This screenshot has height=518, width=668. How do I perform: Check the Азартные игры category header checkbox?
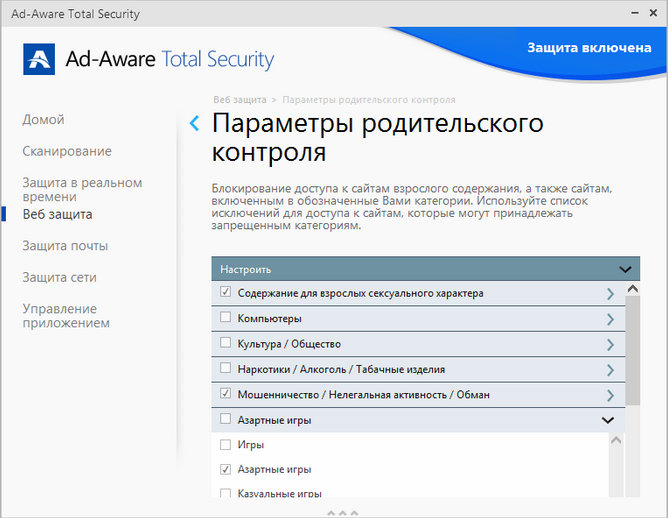[x=225, y=419]
